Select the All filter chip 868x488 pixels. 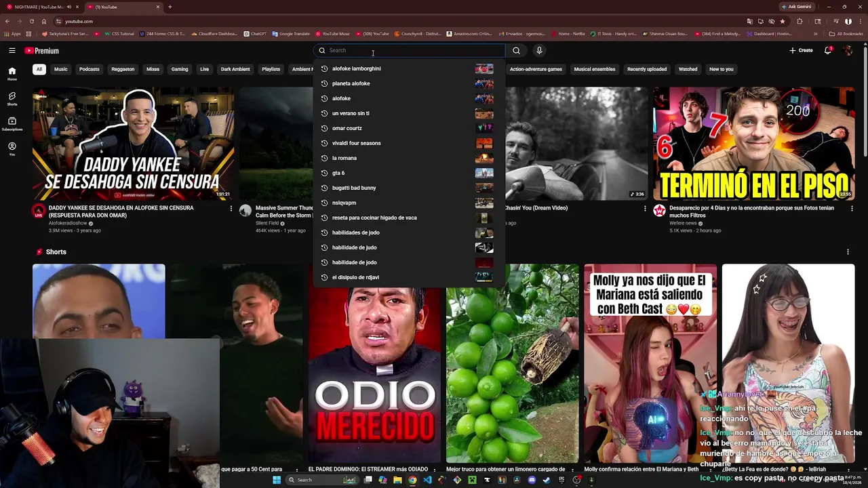tap(39, 69)
